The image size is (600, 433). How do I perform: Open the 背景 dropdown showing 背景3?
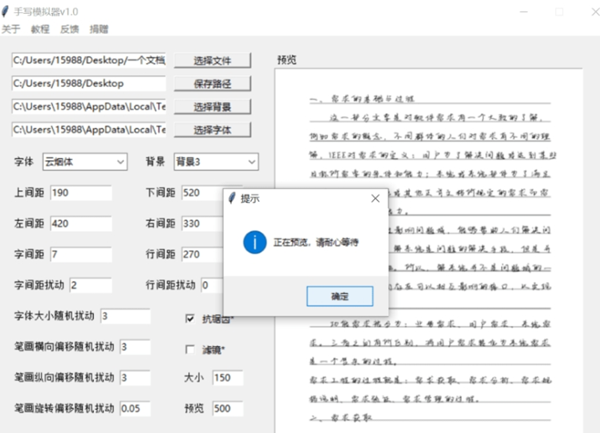[x=216, y=161]
